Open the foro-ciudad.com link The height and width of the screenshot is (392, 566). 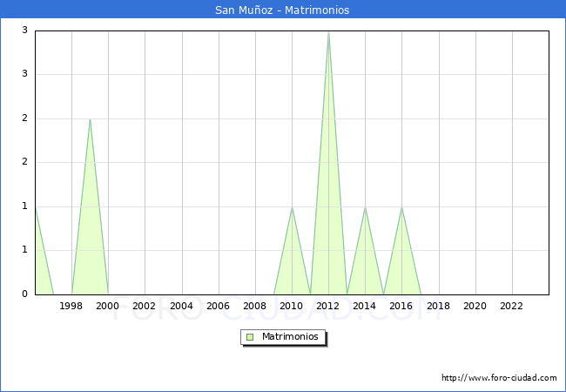[x=499, y=378]
